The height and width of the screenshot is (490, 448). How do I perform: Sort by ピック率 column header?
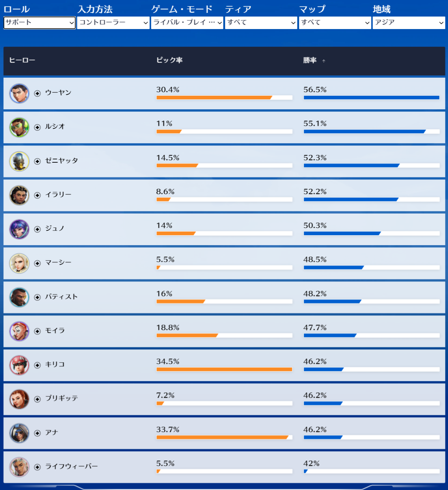[x=169, y=60]
